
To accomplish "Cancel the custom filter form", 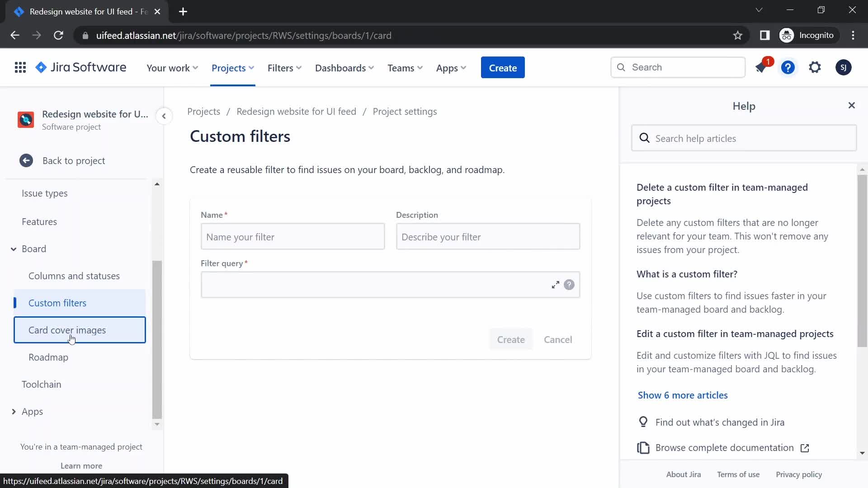I will click(558, 339).
